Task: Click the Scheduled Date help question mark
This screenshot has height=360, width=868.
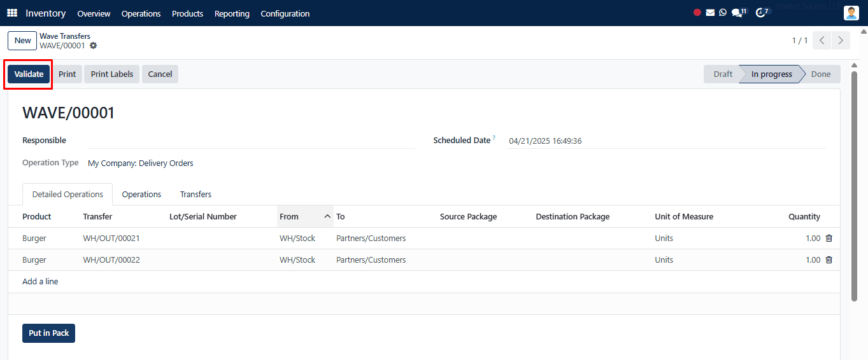Action: tap(494, 138)
